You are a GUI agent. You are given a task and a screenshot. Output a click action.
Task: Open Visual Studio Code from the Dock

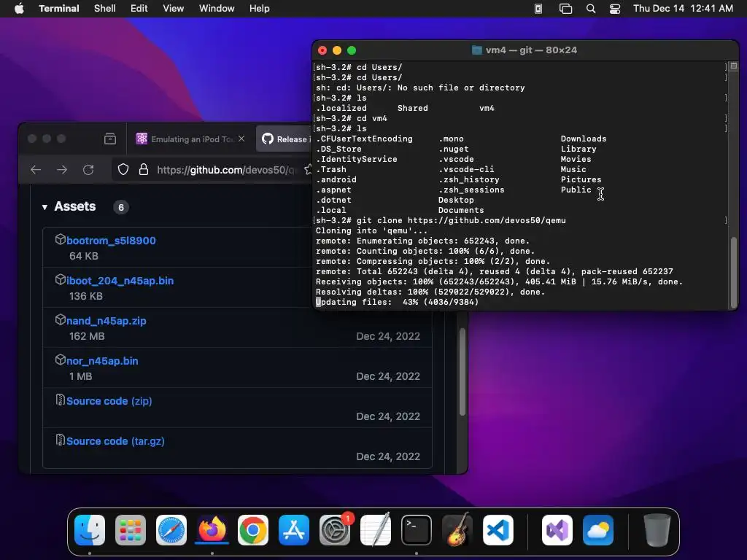point(498,530)
